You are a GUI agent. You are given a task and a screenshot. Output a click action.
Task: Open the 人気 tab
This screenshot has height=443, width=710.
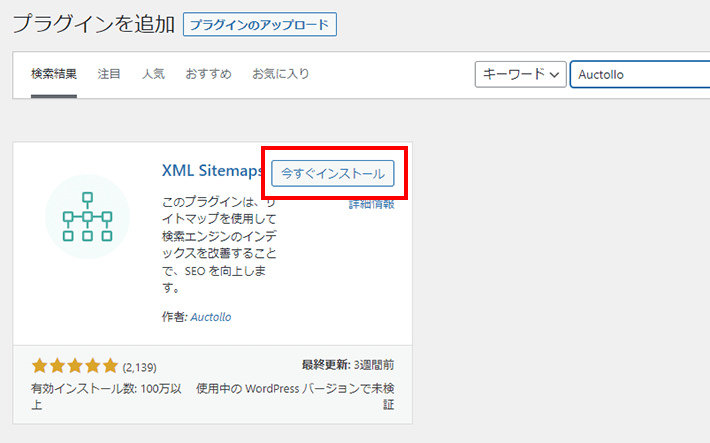[x=153, y=74]
